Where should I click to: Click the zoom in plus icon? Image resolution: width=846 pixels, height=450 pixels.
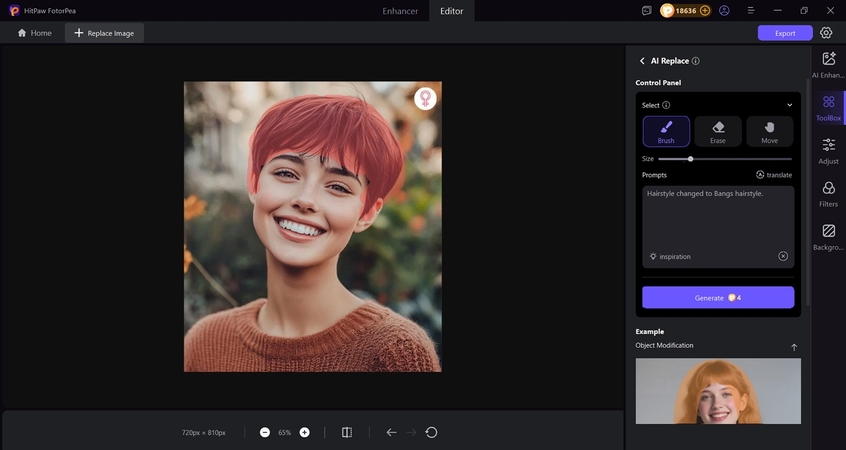[305, 432]
